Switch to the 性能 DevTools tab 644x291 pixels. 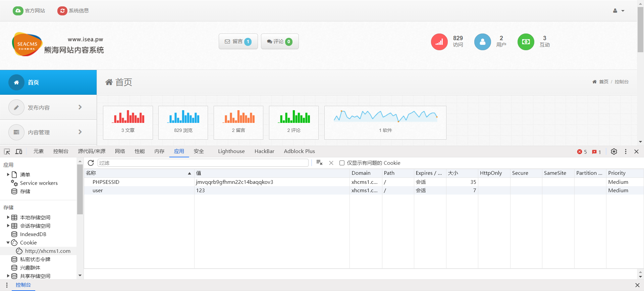tap(140, 151)
